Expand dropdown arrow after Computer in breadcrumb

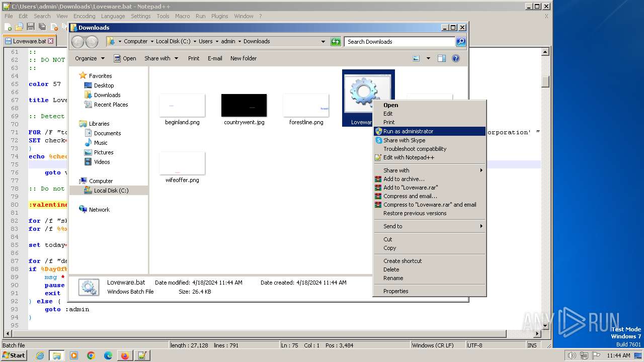[151, 42]
